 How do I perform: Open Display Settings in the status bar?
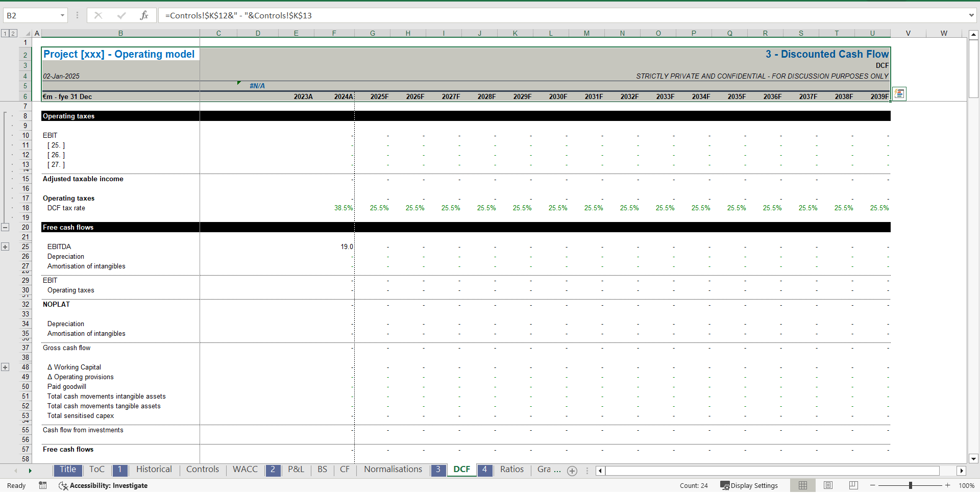749,485
